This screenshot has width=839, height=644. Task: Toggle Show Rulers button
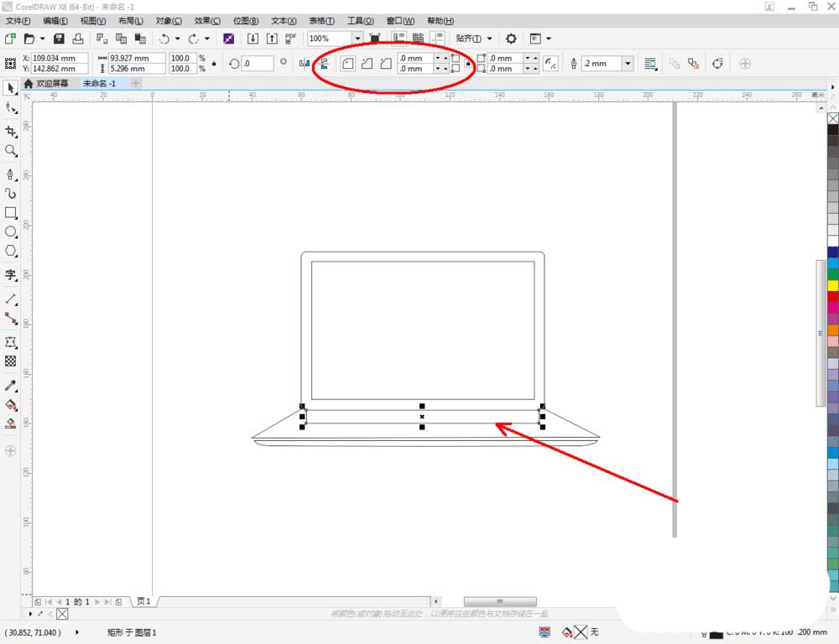(399, 39)
